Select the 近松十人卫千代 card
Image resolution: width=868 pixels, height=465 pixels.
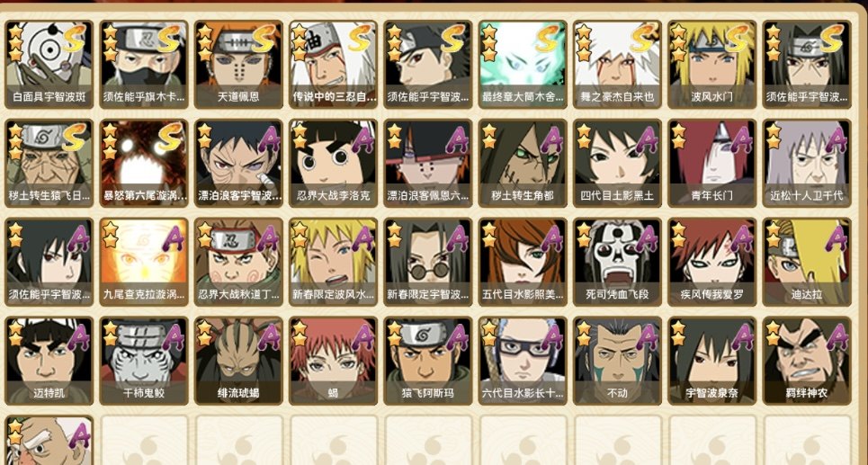(807, 164)
